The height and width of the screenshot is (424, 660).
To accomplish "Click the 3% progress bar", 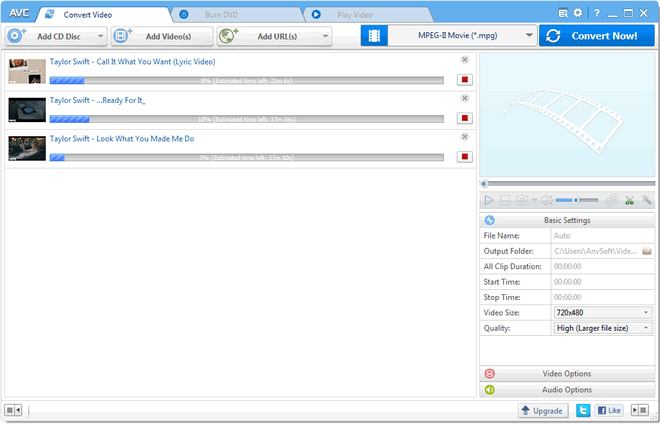I will pos(247,157).
